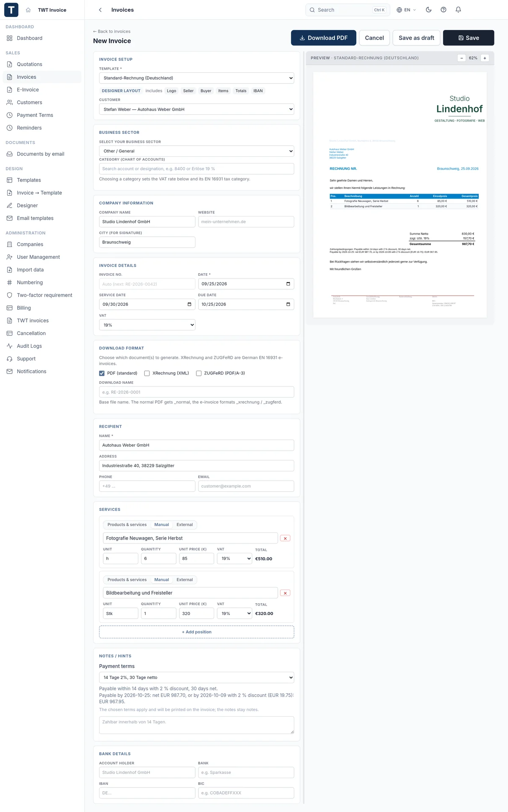Open the Template dropdown
The width and height of the screenshot is (508, 812).
pyautogui.click(x=196, y=78)
